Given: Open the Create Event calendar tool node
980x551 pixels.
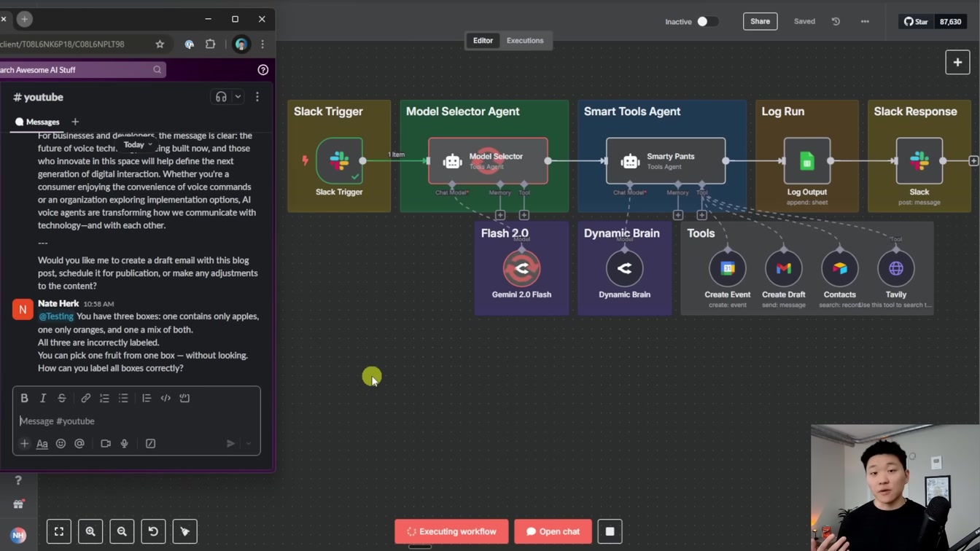Looking at the screenshot, I should (728, 268).
